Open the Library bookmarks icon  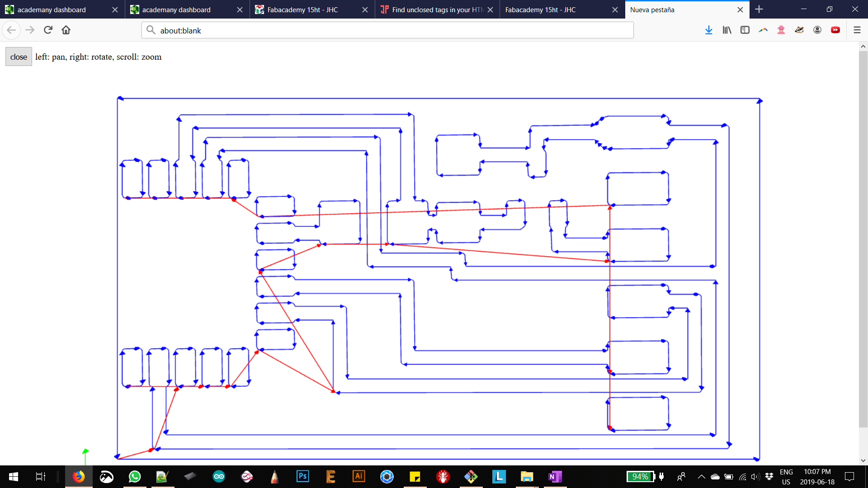coord(726,30)
